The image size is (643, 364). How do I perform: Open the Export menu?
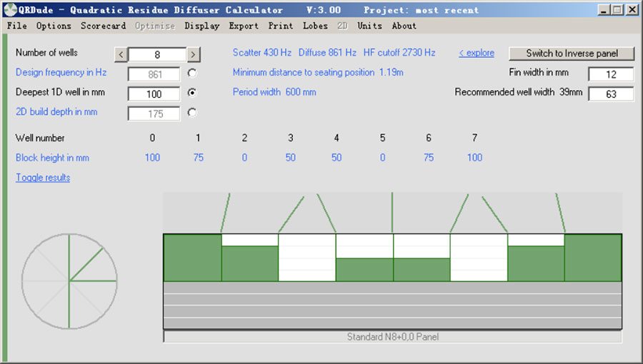(244, 26)
